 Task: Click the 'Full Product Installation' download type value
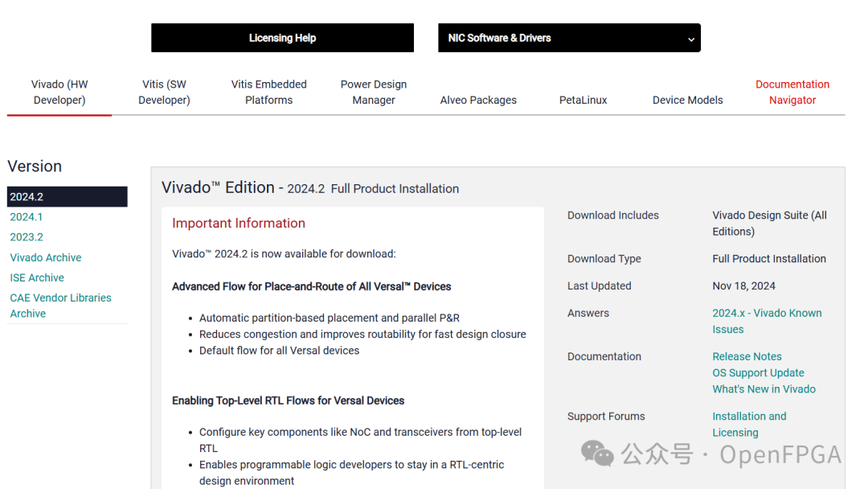pyautogui.click(x=769, y=259)
